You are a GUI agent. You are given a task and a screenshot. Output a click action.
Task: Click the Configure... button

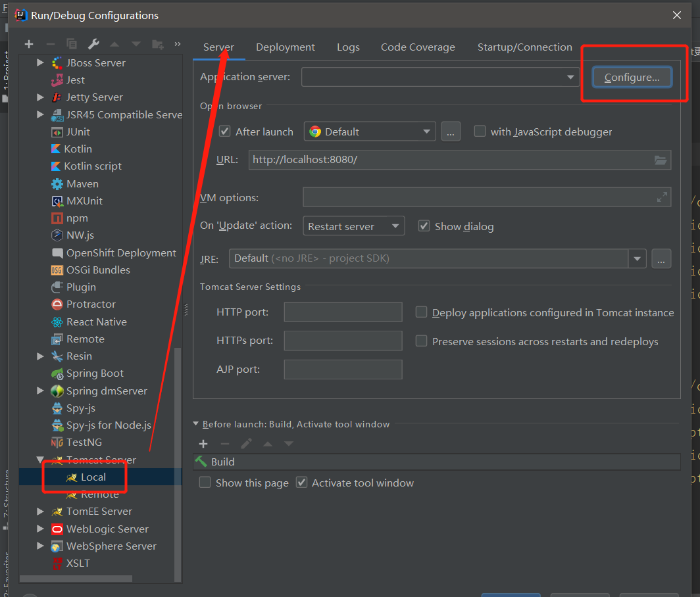[632, 77]
